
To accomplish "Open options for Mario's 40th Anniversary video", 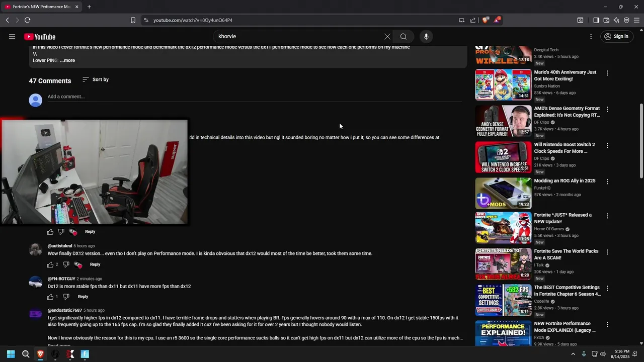I will (607, 73).
